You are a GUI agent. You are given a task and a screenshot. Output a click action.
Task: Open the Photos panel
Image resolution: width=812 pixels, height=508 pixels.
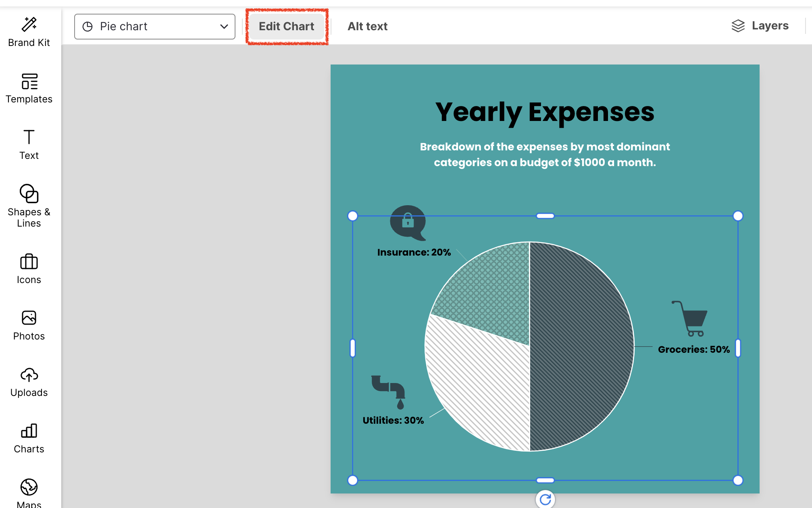pos(29,325)
